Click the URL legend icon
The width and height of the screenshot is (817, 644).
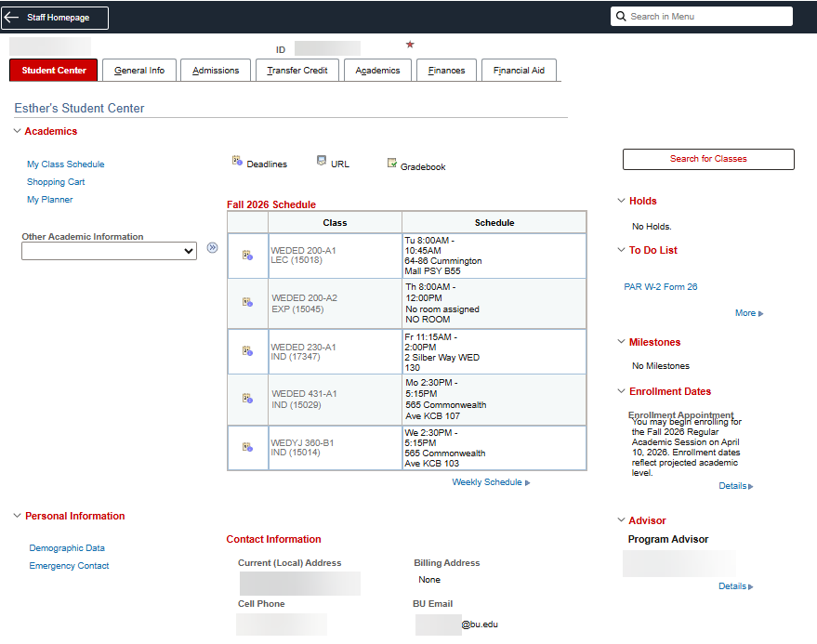(322, 161)
